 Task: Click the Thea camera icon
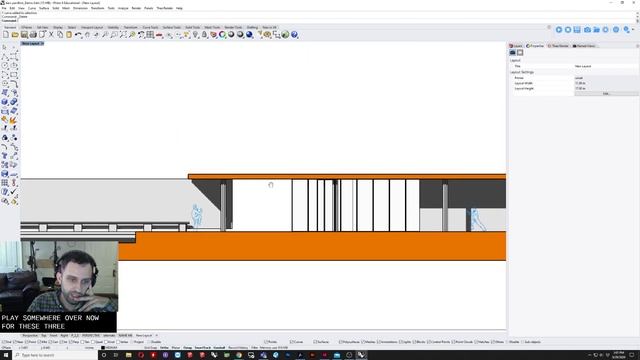click(x=587, y=30)
